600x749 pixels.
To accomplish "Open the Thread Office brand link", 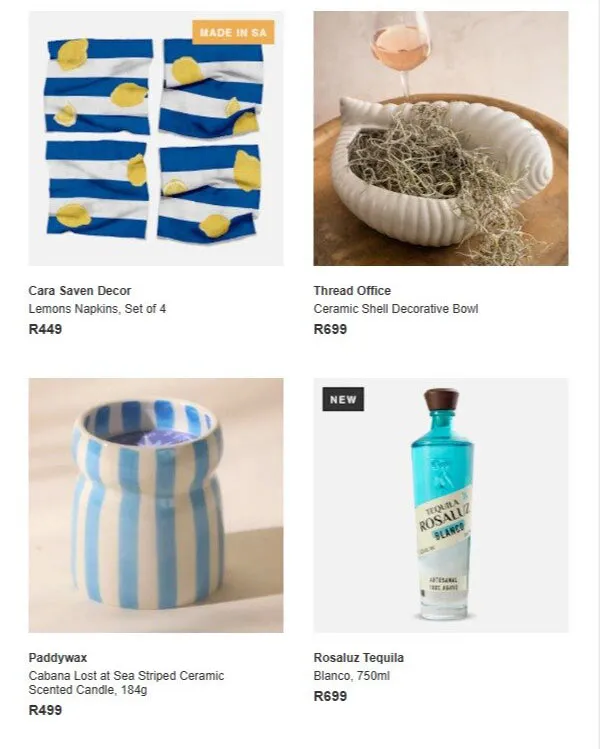I will pos(352,290).
